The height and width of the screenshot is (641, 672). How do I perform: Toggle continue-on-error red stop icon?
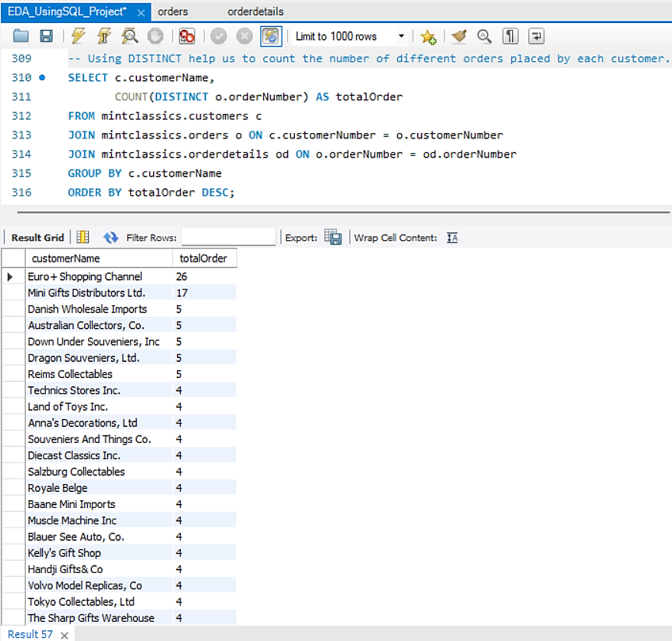187,36
